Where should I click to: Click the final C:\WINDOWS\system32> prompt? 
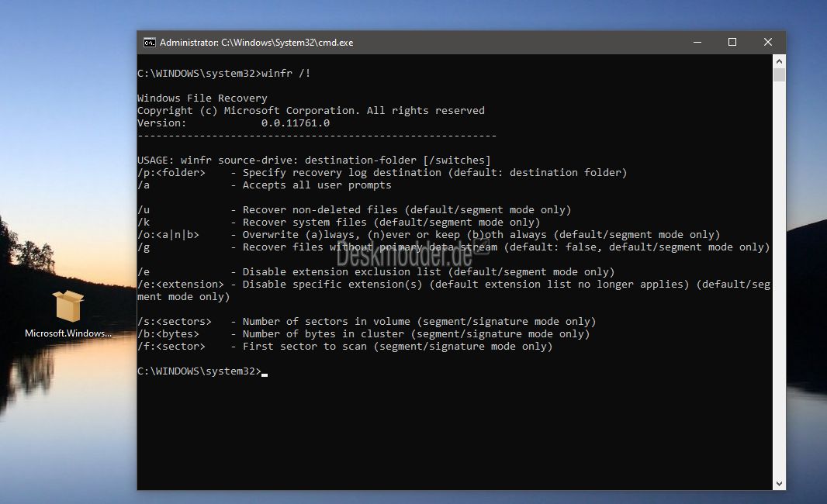coord(199,371)
